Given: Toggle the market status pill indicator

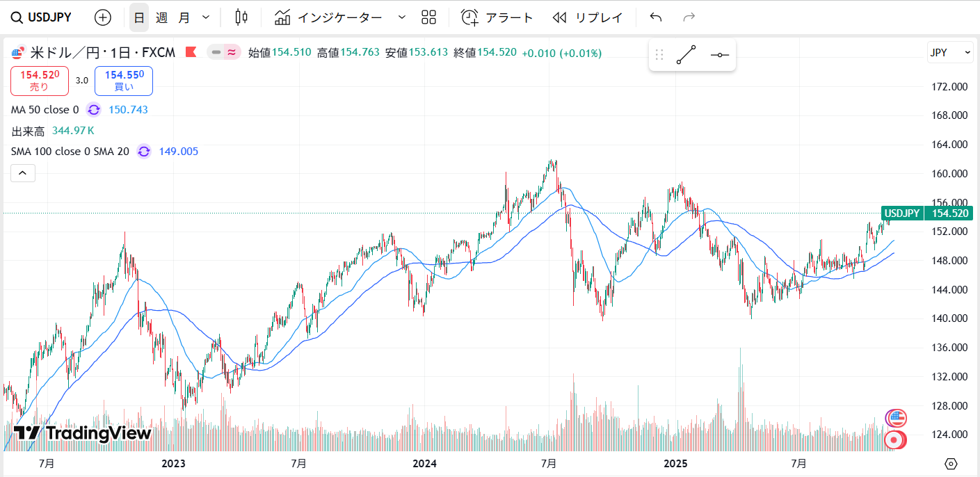Looking at the screenshot, I should point(224,52).
